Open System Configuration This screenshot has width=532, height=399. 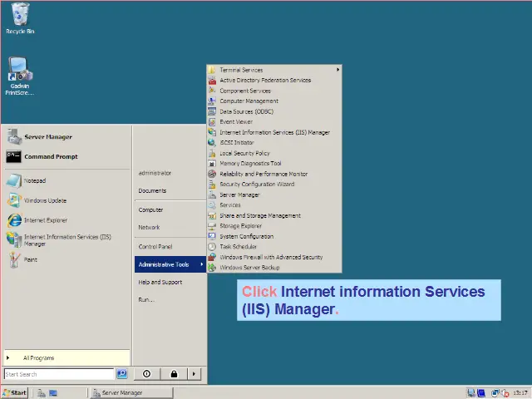coord(274,236)
